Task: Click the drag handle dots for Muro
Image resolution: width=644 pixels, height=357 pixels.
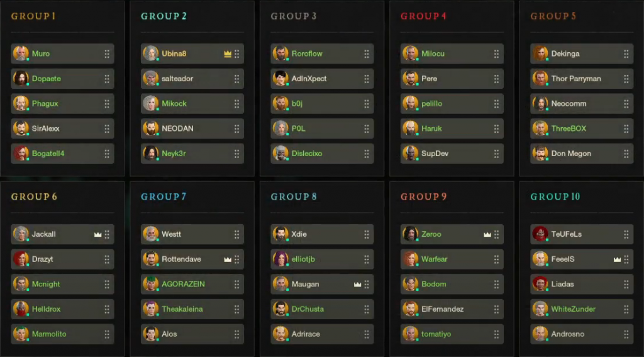Action: click(x=107, y=54)
